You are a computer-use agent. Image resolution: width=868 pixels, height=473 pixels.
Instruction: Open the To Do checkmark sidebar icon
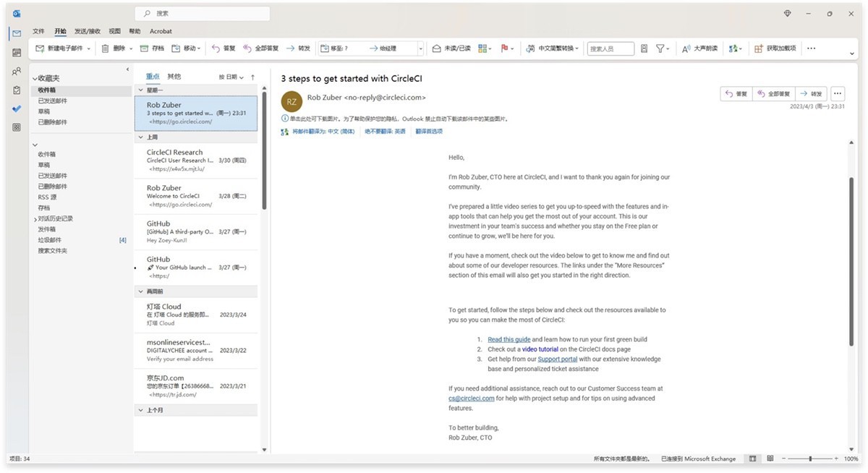[x=16, y=108]
